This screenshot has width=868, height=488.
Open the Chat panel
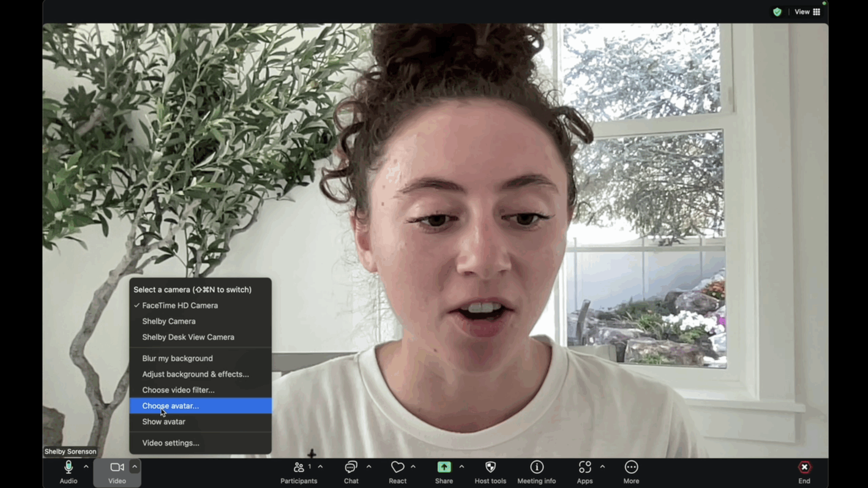click(x=351, y=467)
